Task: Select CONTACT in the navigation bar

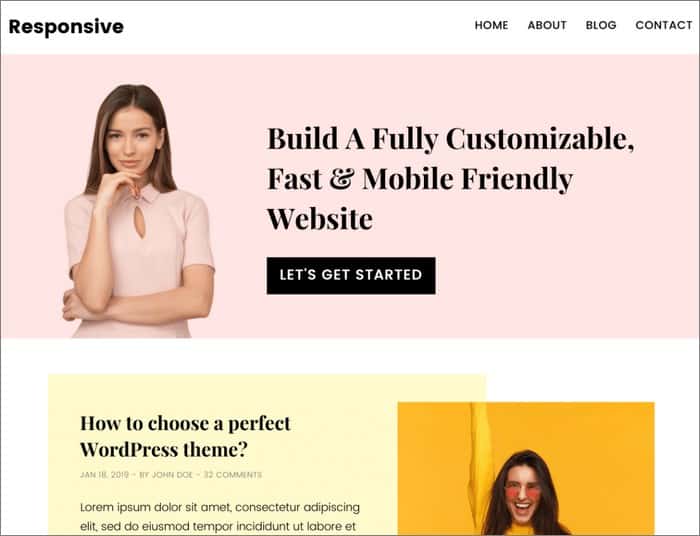Action: pos(664,25)
